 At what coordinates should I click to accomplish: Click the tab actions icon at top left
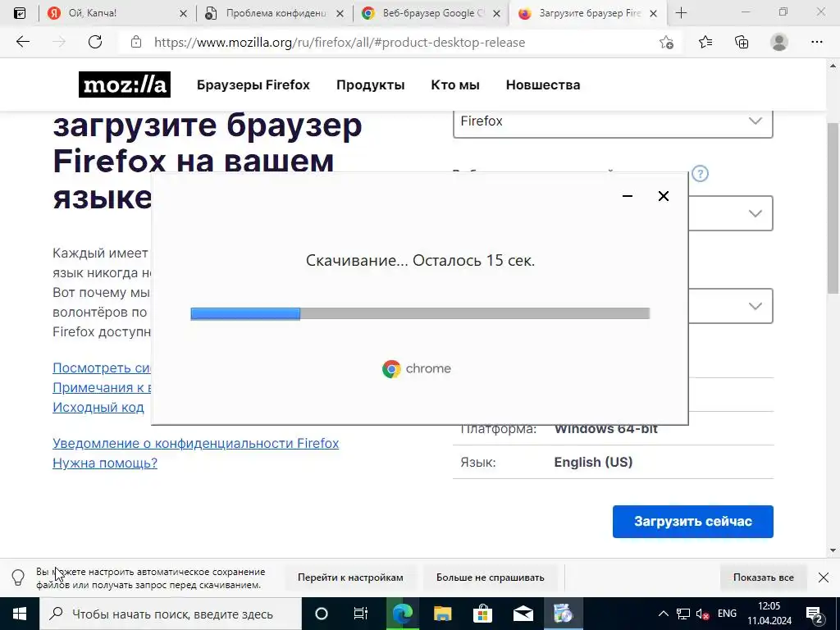pyautogui.click(x=20, y=13)
